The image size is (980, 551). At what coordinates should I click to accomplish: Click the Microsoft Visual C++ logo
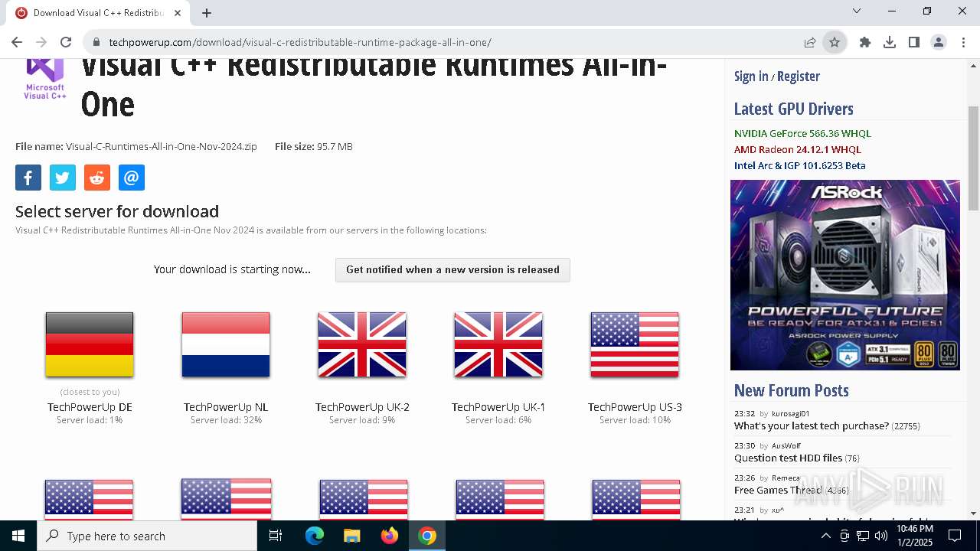pyautogui.click(x=45, y=79)
